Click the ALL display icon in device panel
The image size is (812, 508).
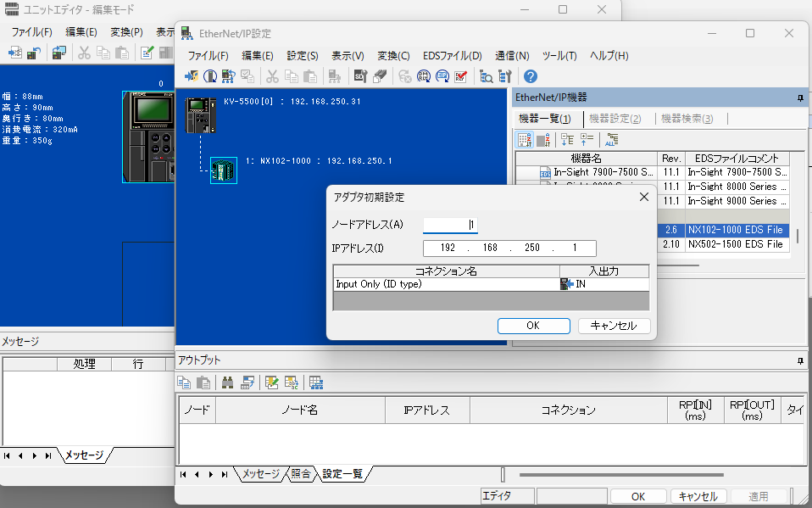(x=612, y=140)
